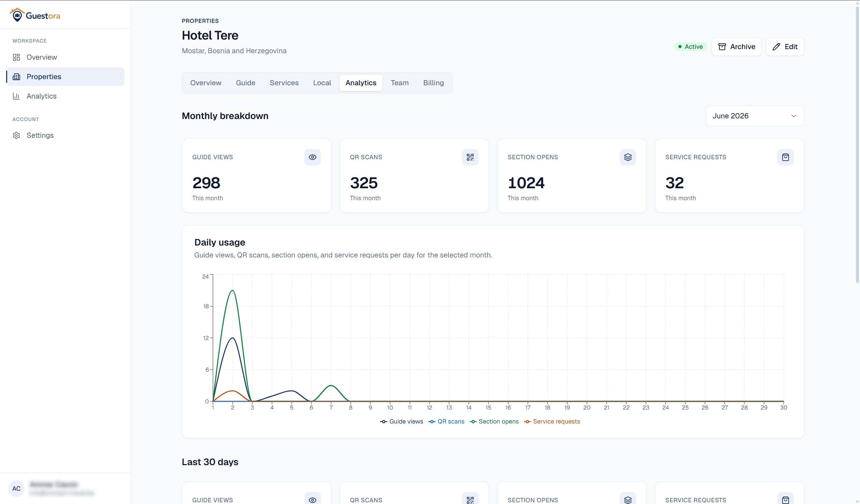860x504 pixels.
Task: Click the Overview grid icon in sidebar
Action: (16, 57)
